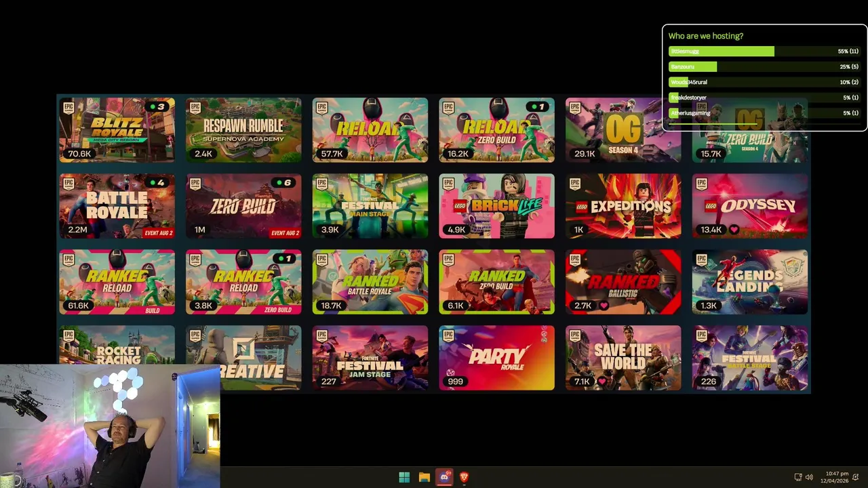868x488 pixels.
Task: Open Ranked Zero Build tile (6.1K)
Action: tap(496, 282)
